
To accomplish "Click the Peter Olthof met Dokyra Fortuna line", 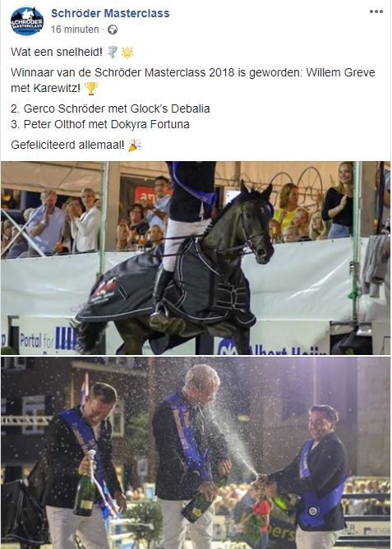I will 100,124.
